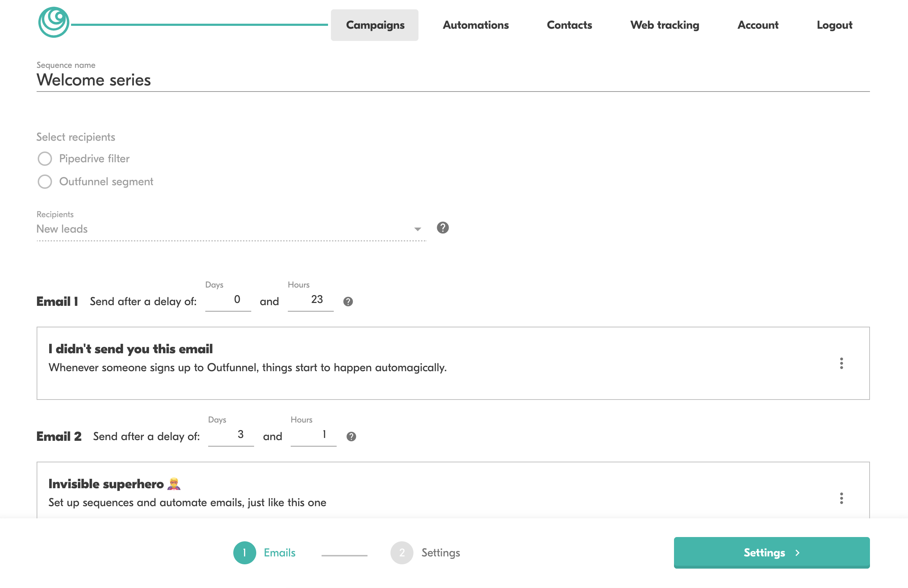
Task: Click the "Email 1" heading label
Action: pyautogui.click(x=57, y=302)
